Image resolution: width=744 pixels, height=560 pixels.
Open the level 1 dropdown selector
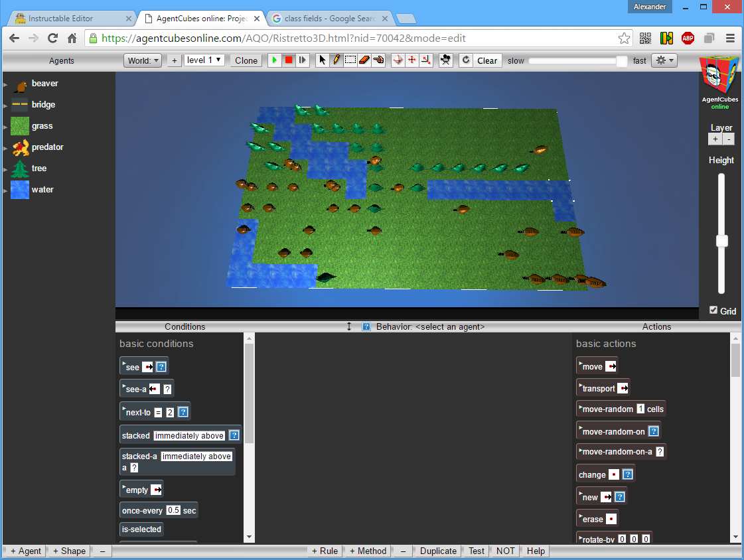[x=204, y=60]
